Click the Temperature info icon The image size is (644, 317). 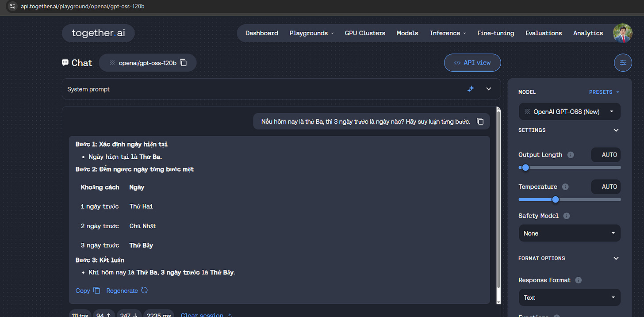pos(565,187)
